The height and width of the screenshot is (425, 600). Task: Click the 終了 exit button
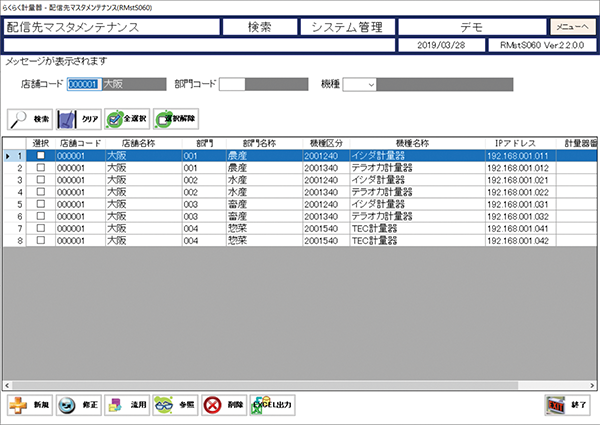tap(567, 405)
